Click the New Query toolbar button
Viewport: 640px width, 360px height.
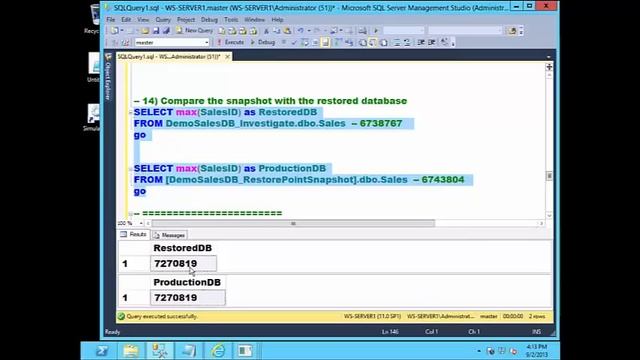click(x=194, y=31)
